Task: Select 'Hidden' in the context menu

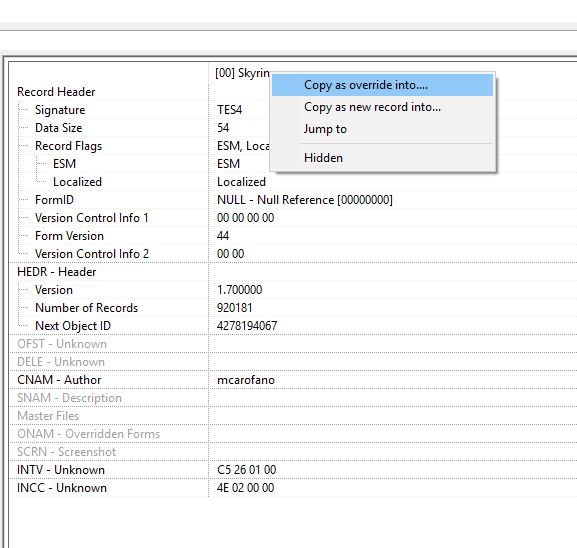Action: coord(382,158)
